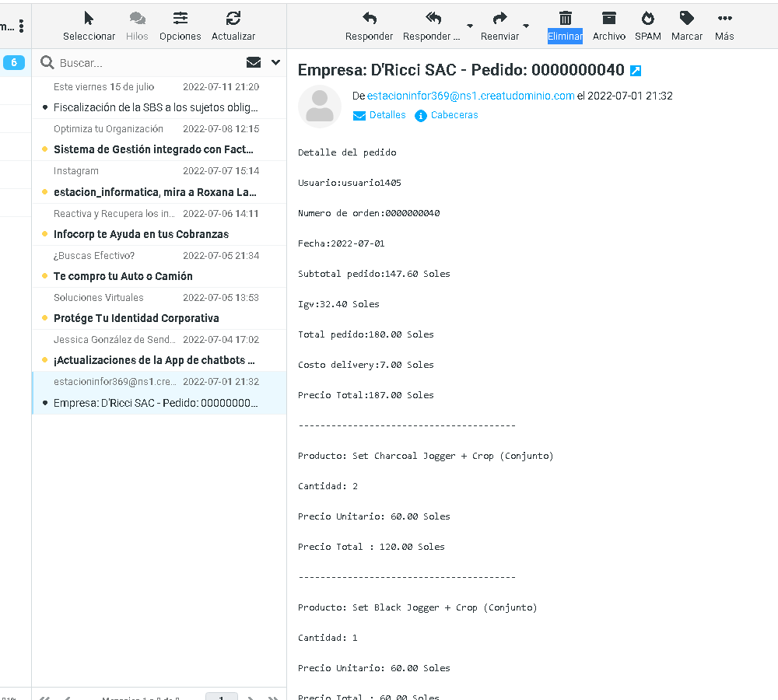Click the Eliminar trash icon
The width and height of the screenshot is (778, 700).
point(566,19)
